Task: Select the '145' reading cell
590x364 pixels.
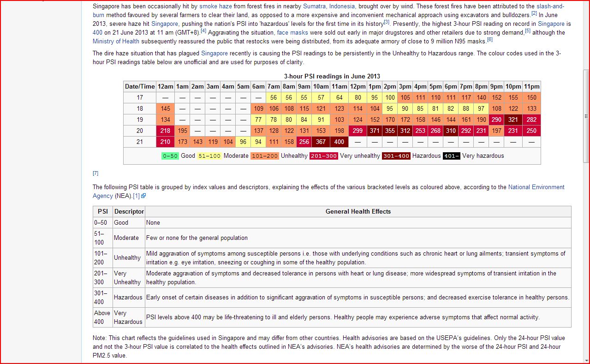Action: [x=165, y=109]
